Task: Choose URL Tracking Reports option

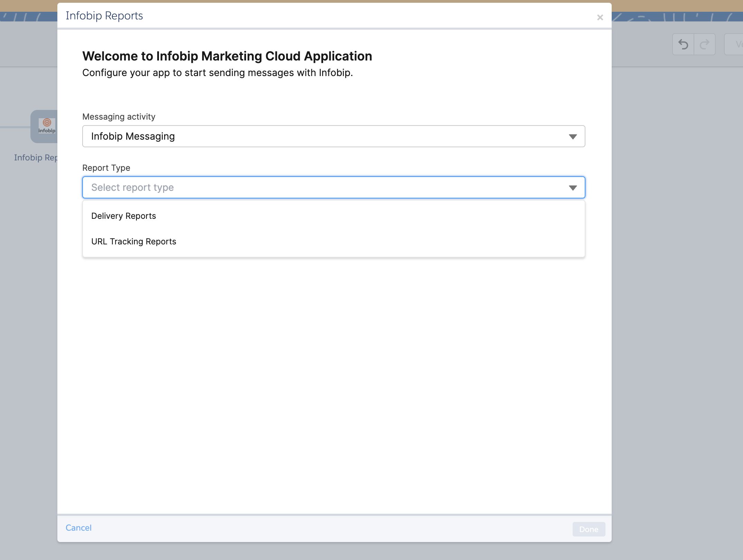Action: coord(333,242)
